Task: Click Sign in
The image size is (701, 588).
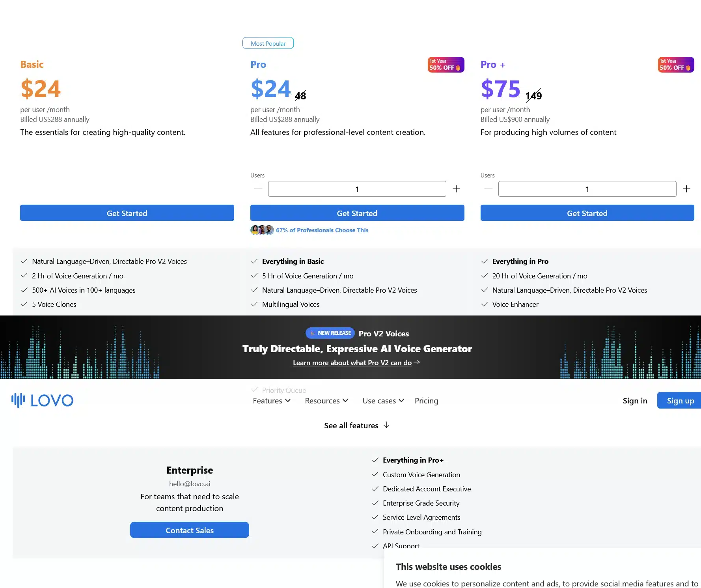Action: pos(635,401)
